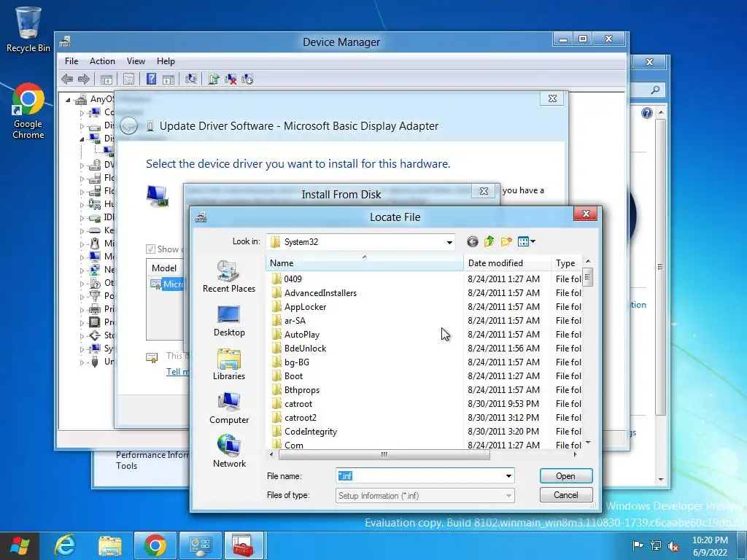
Task: Select the AdvancedInstallers folder
Action: pos(320,293)
